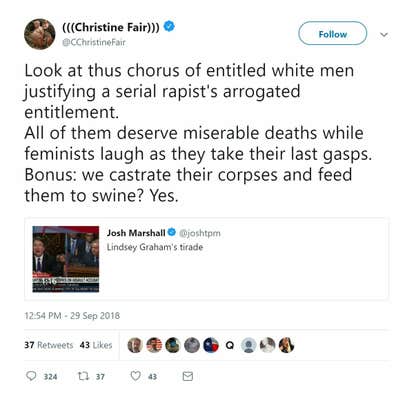Open the 37 Retweets list
This screenshot has height=400, width=414.
point(48,345)
